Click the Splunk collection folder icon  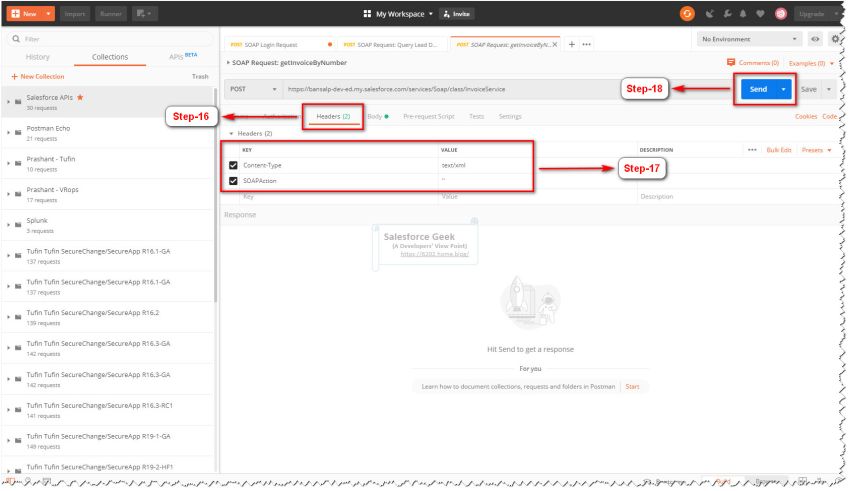coord(18,225)
